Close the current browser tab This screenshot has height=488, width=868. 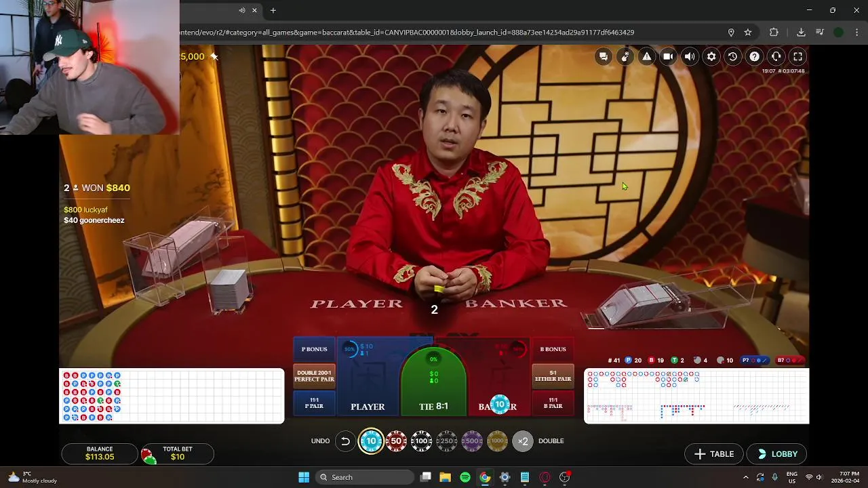tap(254, 10)
